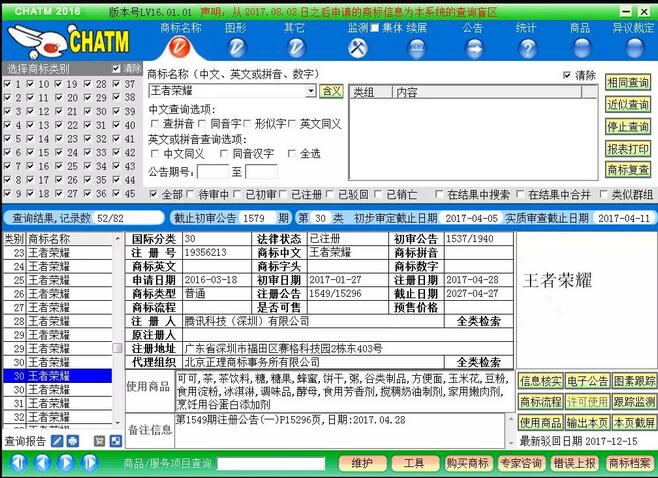Click the 商品/服务项目查询 input field
The width and height of the screenshot is (658, 478).
click(x=271, y=464)
